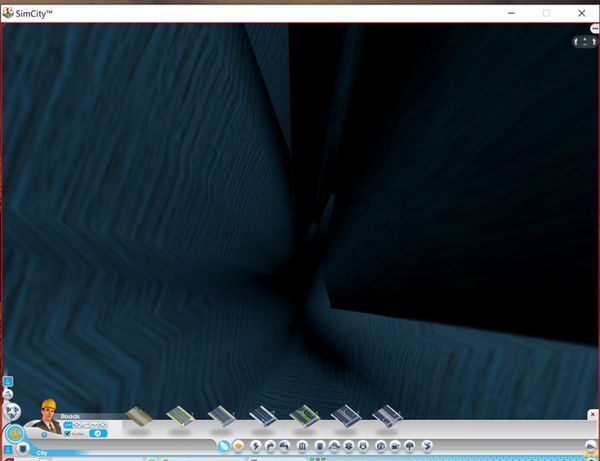Select the dirt road type
Image resolution: width=600 pixels, height=461 pixels.
click(x=139, y=416)
